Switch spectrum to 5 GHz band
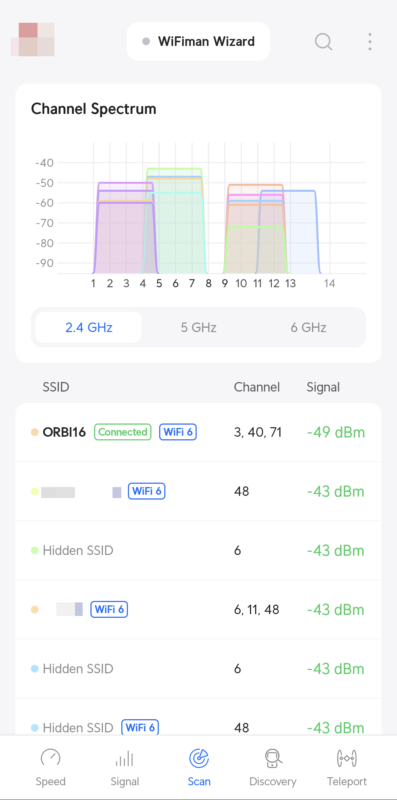397x800 pixels. 198,327
